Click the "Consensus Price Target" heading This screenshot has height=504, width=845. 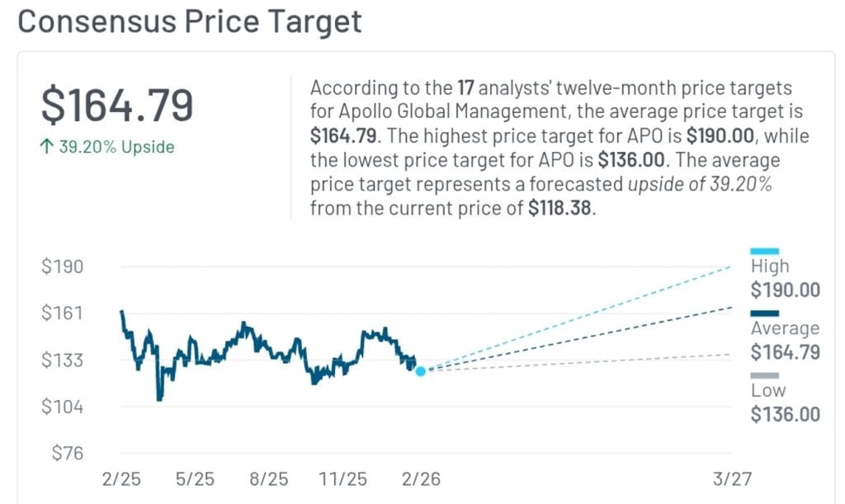[190, 21]
